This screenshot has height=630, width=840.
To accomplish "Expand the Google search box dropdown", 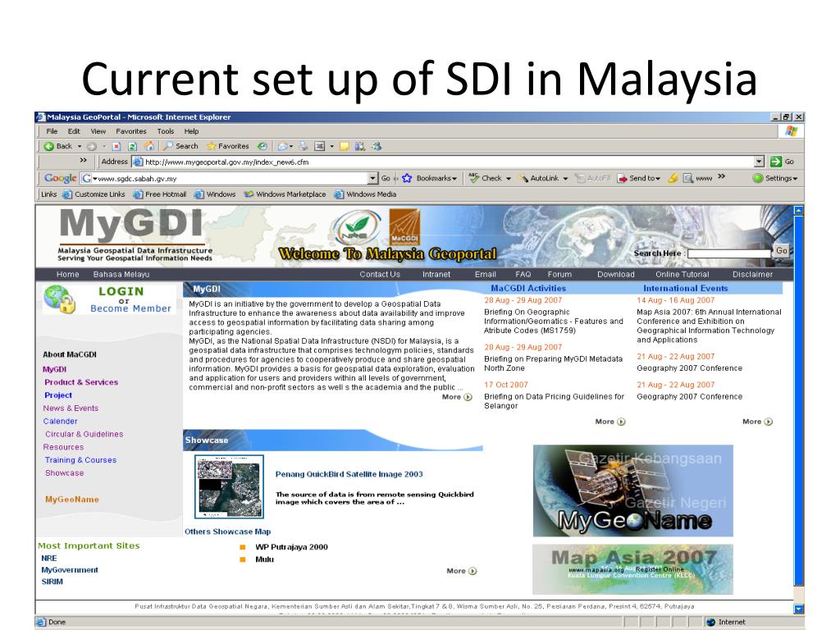I will [373, 178].
